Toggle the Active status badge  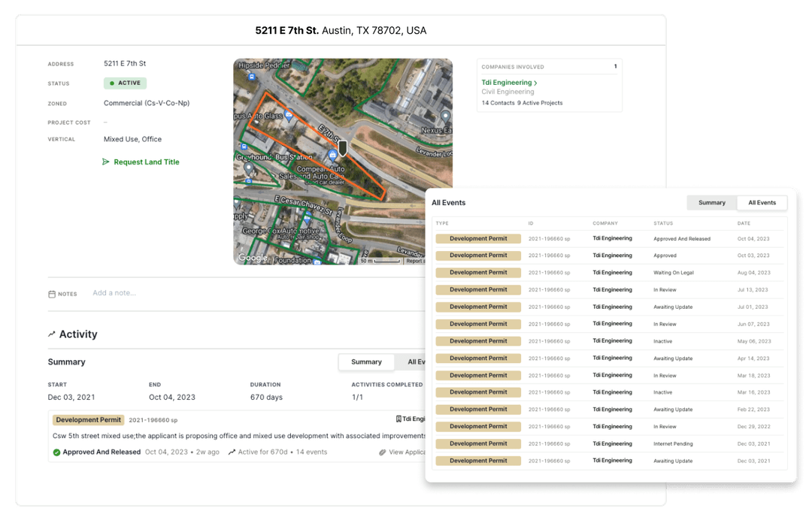[125, 83]
